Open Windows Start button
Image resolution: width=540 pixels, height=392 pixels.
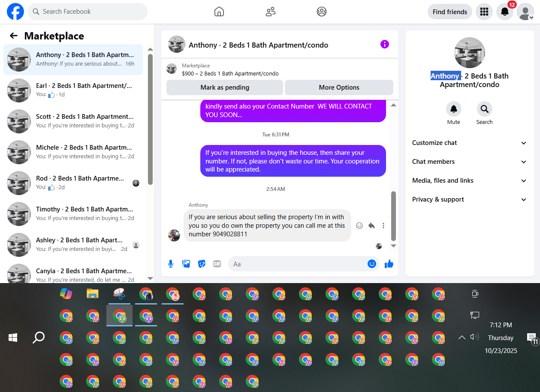13,338
